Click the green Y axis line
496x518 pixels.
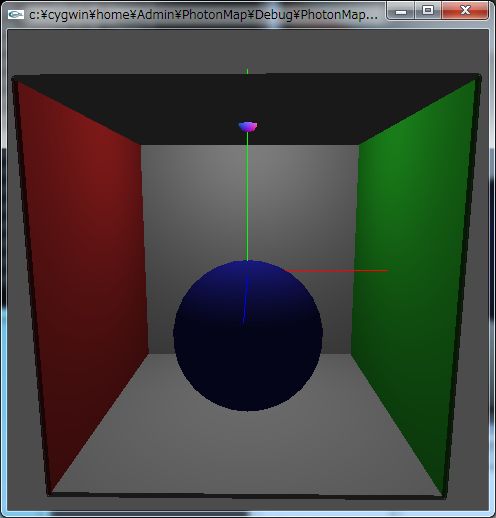coord(247,196)
